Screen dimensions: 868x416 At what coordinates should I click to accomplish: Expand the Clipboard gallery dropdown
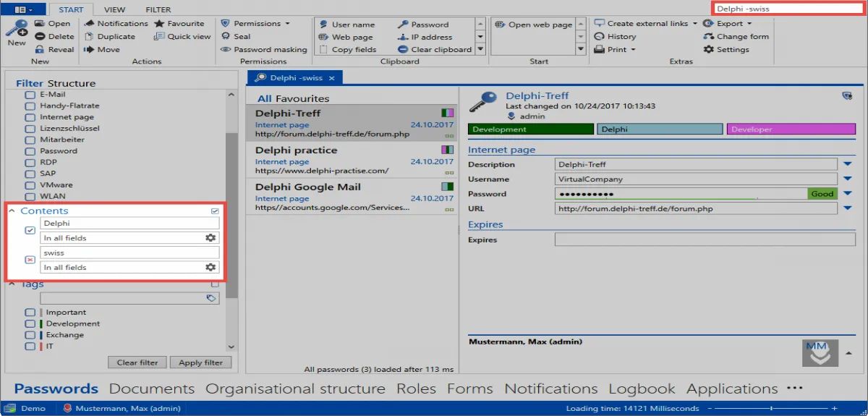pos(481,50)
